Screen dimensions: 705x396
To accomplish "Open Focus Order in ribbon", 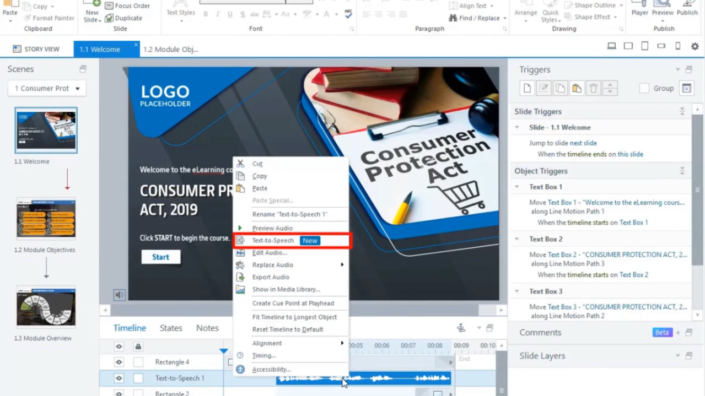I will pyautogui.click(x=127, y=6).
